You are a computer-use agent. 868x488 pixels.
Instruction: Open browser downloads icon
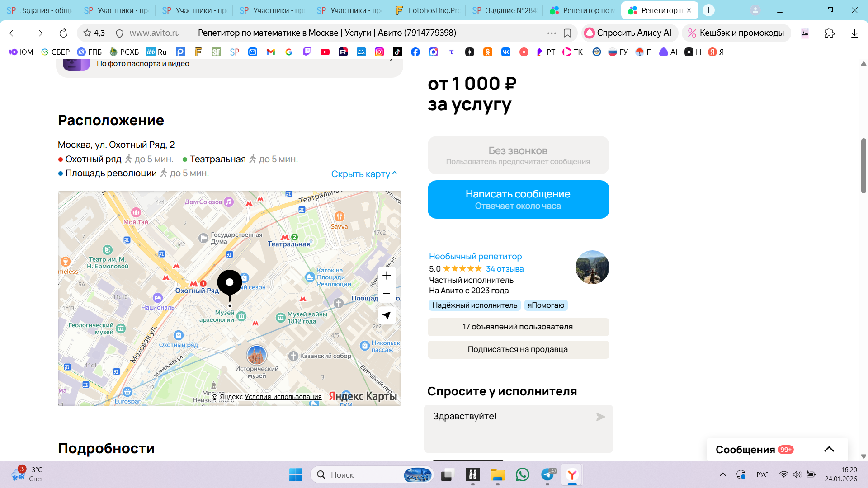(854, 33)
